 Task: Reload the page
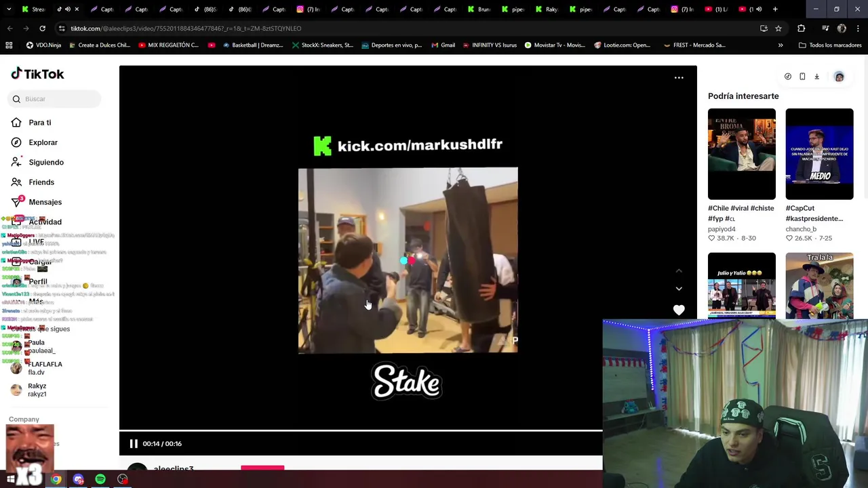[x=42, y=28]
